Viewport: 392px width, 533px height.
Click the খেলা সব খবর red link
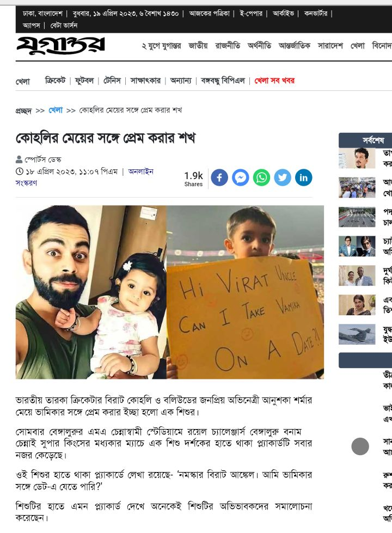(x=274, y=81)
